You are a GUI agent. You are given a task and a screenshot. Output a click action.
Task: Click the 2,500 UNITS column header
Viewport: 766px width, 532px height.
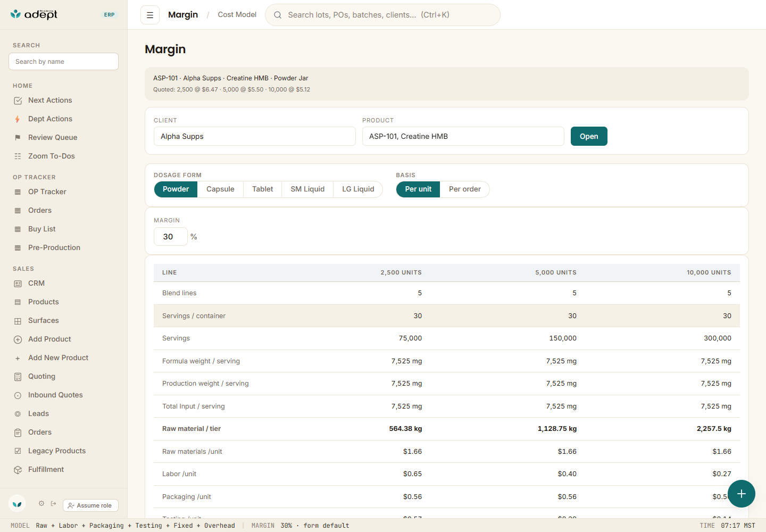[401, 272]
